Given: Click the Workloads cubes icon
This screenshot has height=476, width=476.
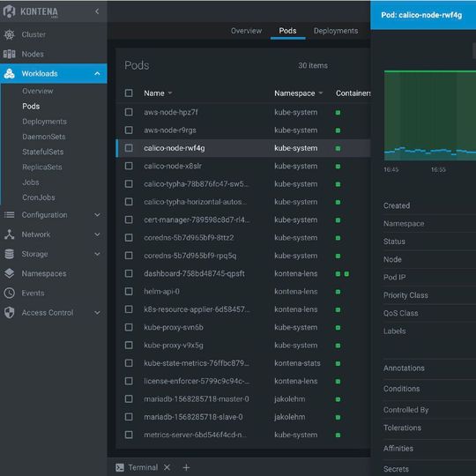Looking at the screenshot, I should [x=9, y=73].
